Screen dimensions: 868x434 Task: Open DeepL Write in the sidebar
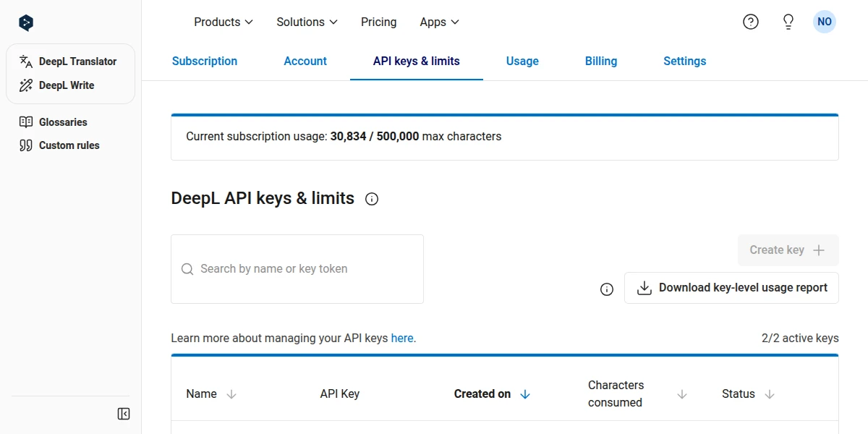66,85
